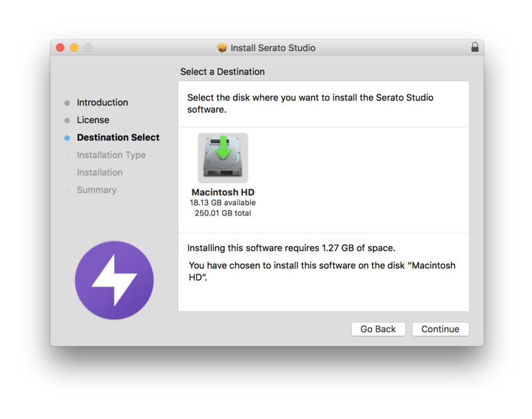Click the package icon beside the window title
This screenshot has width=532, height=419.
point(222,48)
